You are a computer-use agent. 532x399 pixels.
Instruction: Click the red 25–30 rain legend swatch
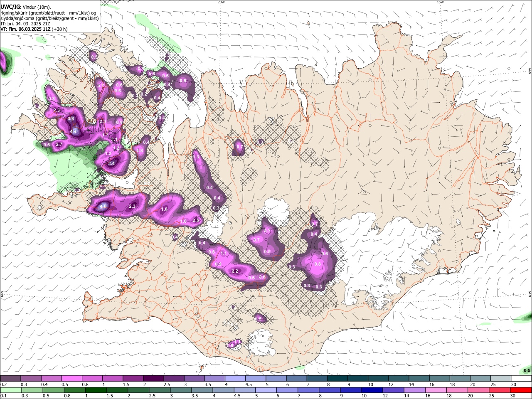pos(500,390)
